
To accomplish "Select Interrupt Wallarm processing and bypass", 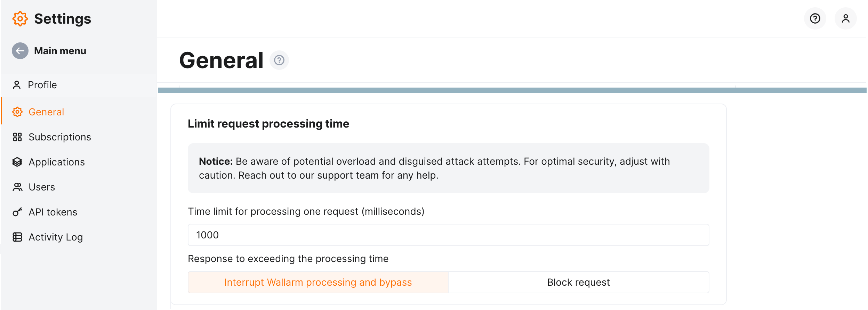I will [x=318, y=282].
